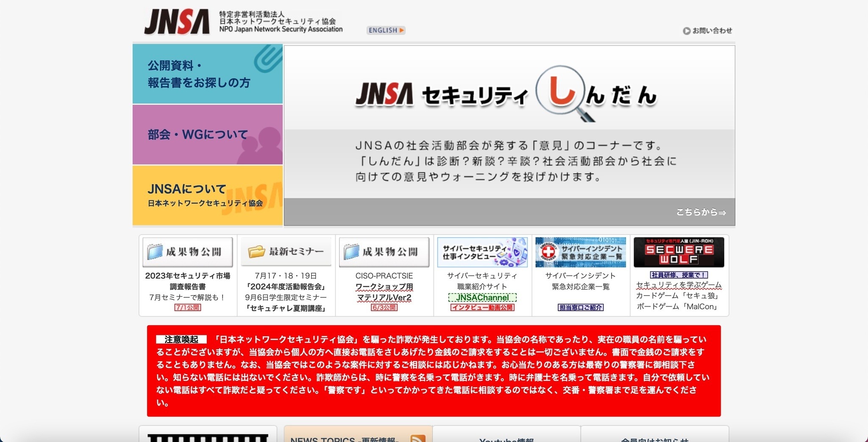Open the ENGLISH version of the site

(385, 30)
